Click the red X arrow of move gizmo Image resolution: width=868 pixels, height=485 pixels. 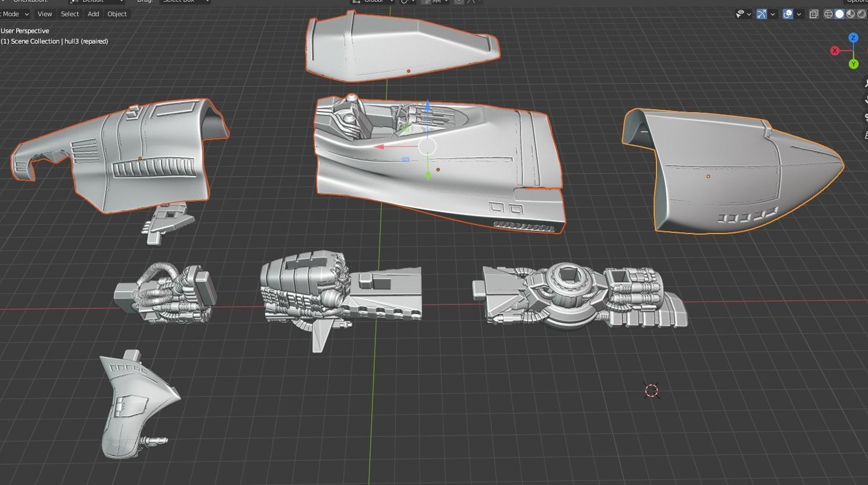point(380,146)
